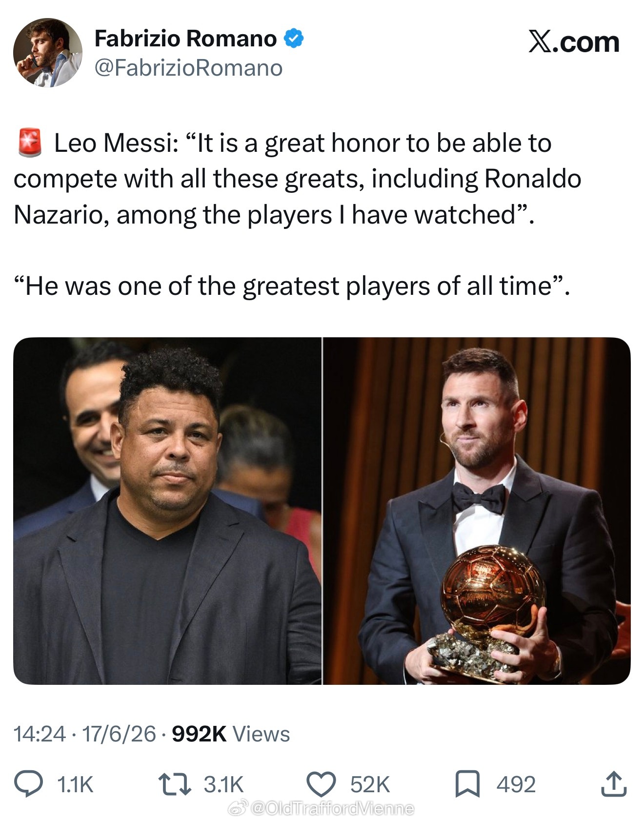This screenshot has width=644, height=822.
Task: Click the 14:24 · 17/6/26 timestamp
Action: pos(85,734)
